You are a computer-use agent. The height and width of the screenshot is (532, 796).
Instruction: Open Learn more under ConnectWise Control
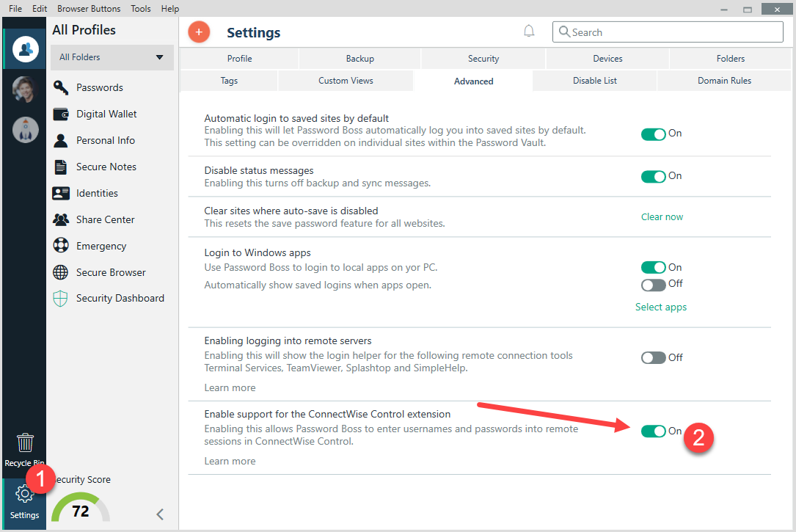(230, 461)
